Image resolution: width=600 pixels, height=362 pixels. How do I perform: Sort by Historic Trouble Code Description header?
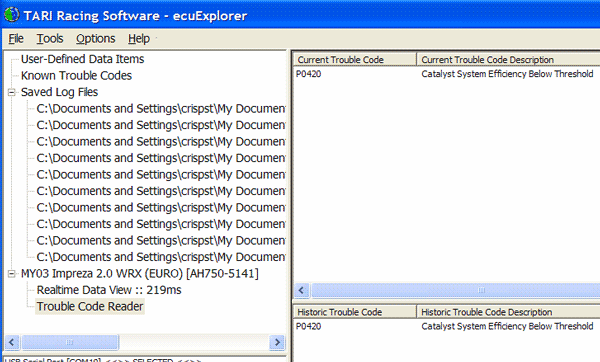(508, 312)
